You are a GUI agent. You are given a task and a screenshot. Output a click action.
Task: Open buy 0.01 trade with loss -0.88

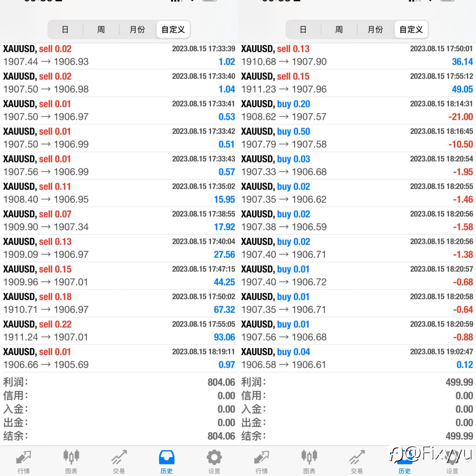[357, 331]
